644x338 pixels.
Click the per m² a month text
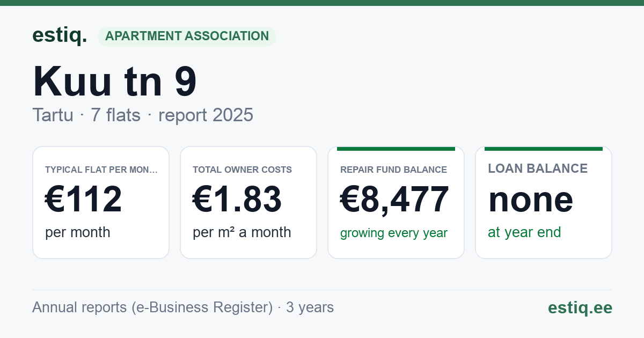(242, 232)
